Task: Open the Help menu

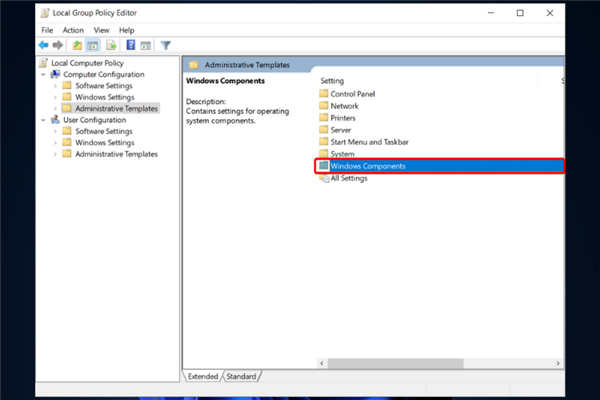Action: (x=126, y=30)
